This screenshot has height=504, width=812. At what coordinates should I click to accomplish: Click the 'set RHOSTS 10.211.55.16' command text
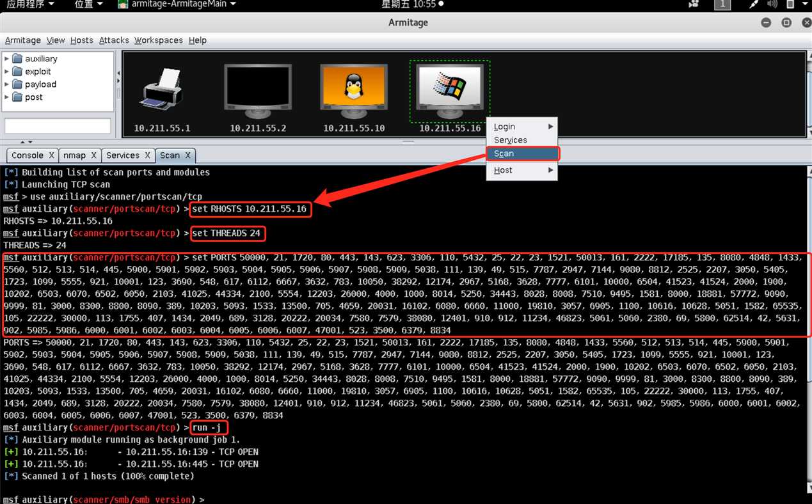pyautogui.click(x=250, y=209)
